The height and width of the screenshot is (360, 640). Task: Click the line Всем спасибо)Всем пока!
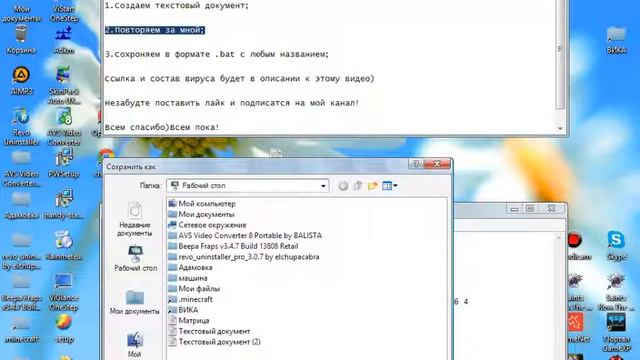tap(162, 127)
